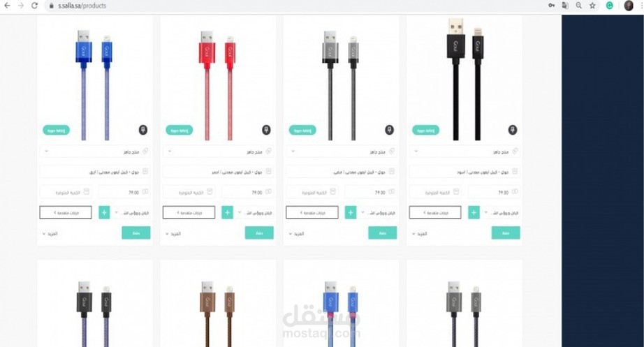Click the browser reload icon
Viewport: 644px width, 347px height.
pos(34,6)
